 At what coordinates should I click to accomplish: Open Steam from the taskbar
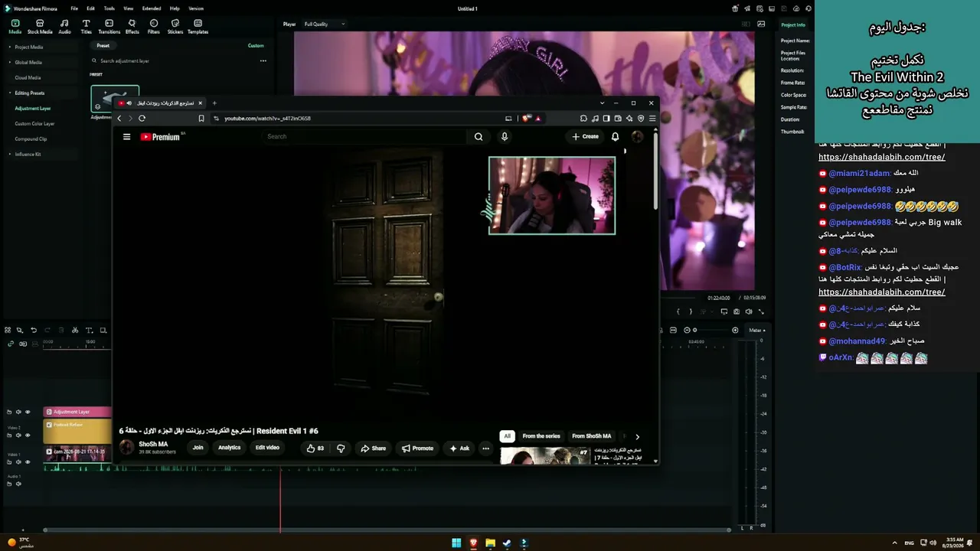coord(507,543)
